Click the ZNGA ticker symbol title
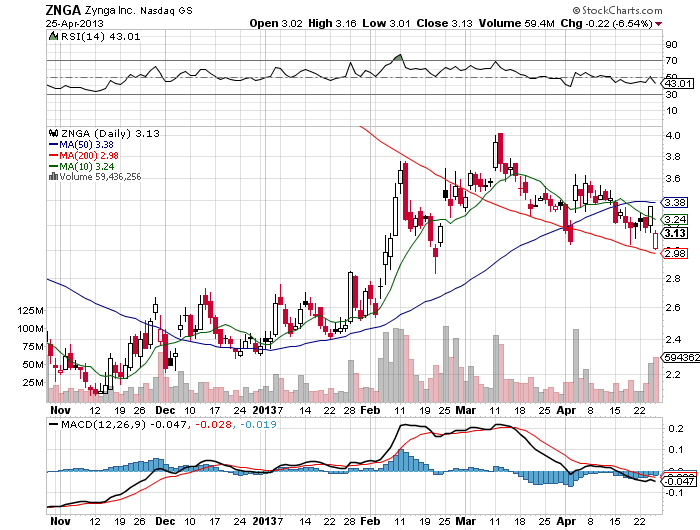Image resolution: width=700 pixels, height=530 pixels. tap(63, 10)
